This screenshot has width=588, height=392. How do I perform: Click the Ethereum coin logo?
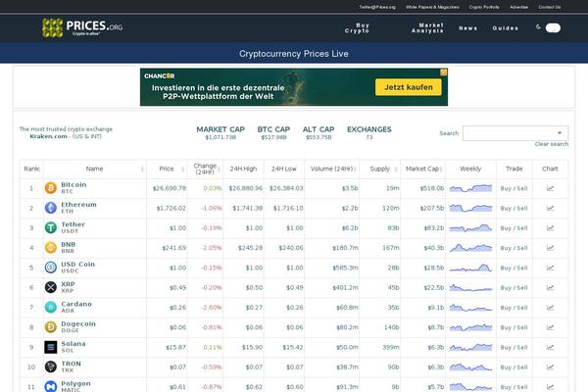(x=51, y=208)
